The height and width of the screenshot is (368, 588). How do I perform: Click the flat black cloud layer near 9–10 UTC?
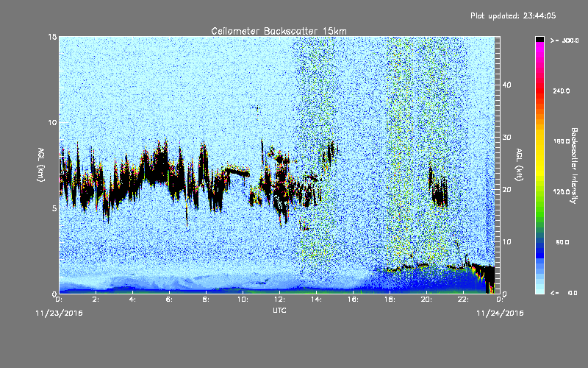pyautogui.click(x=237, y=171)
